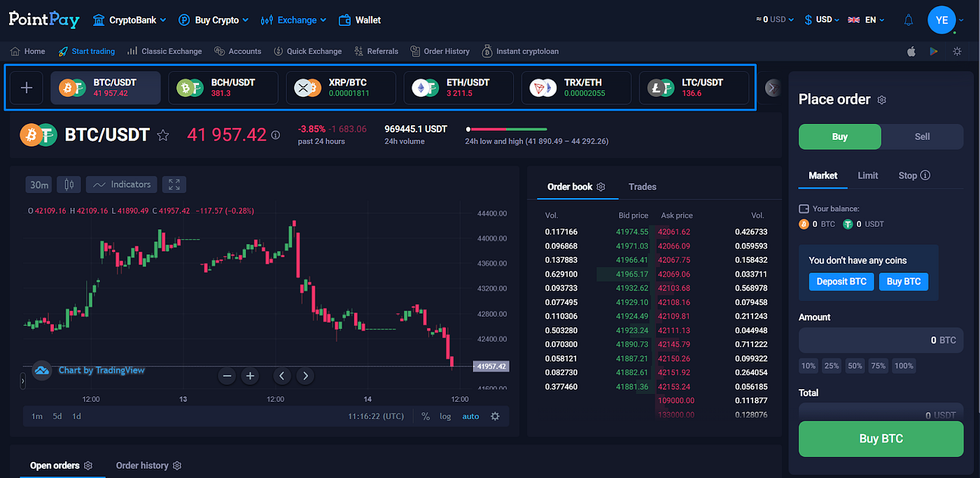Expand chart to fullscreen
980x478 pixels.
[174, 184]
